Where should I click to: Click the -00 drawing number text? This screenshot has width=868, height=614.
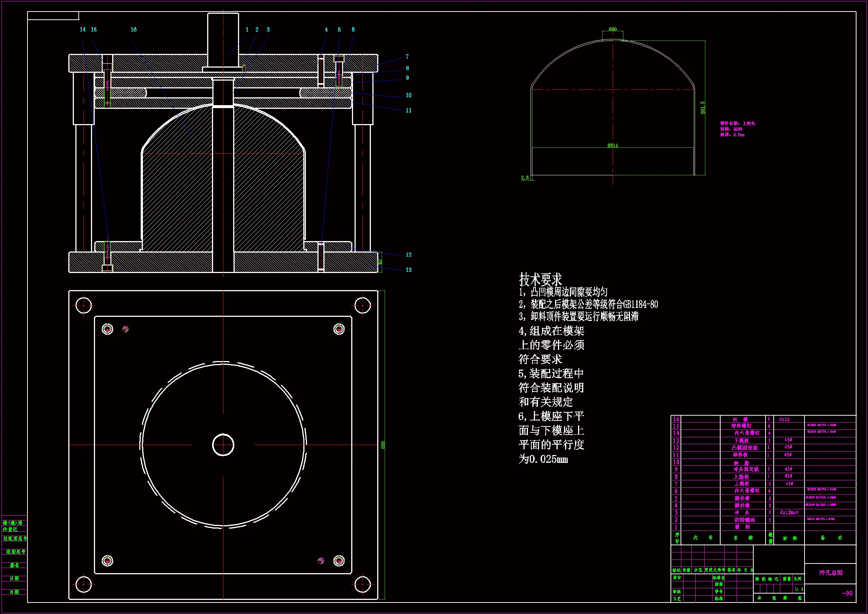pyautogui.click(x=847, y=593)
